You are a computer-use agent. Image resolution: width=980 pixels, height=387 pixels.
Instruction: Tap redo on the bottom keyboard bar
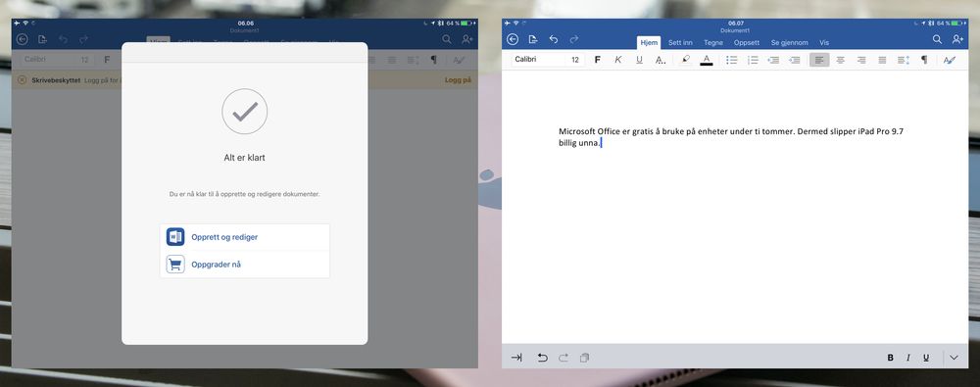click(563, 358)
